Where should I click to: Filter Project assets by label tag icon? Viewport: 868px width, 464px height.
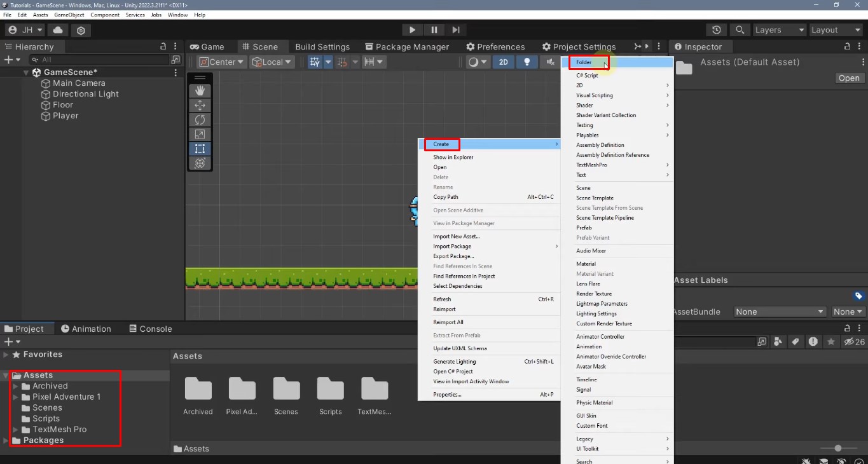click(x=795, y=342)
